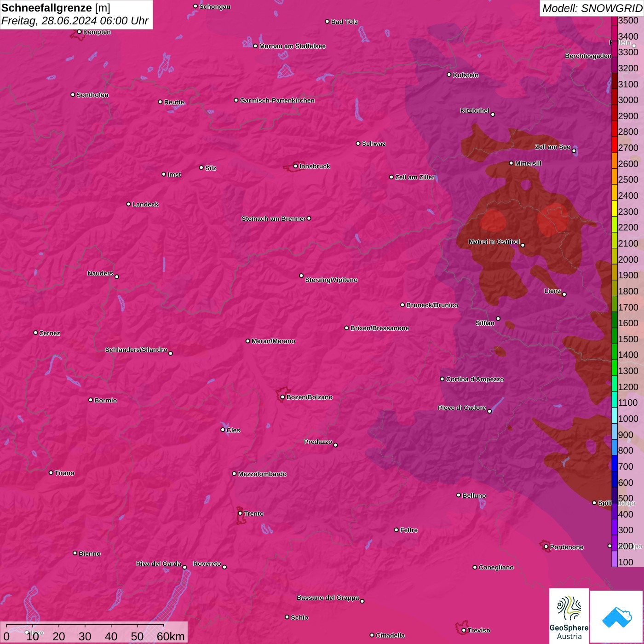This screenshot has height=644, width=644.
Task: Click the Bruneck/Brunico marker
Action: point(402,305)
